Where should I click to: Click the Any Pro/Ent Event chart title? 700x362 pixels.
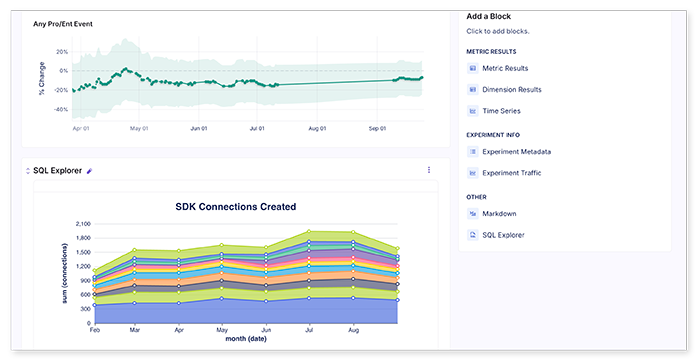point(63,24)
